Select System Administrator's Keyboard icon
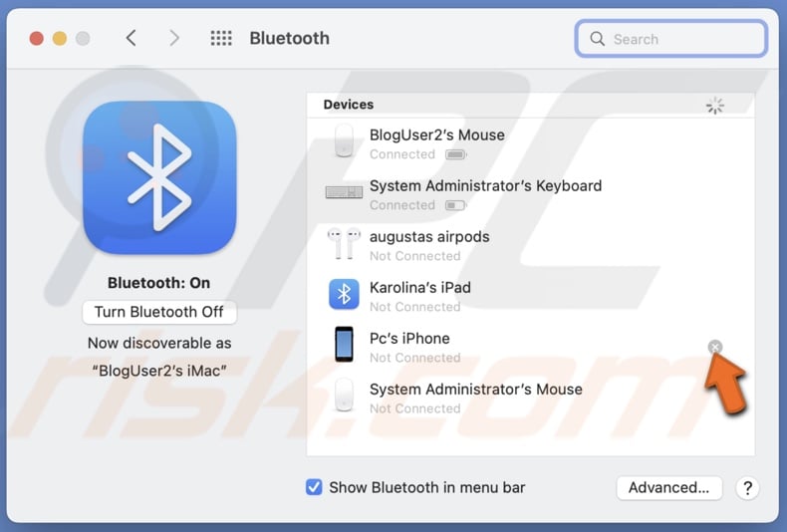 coord(344,192)
